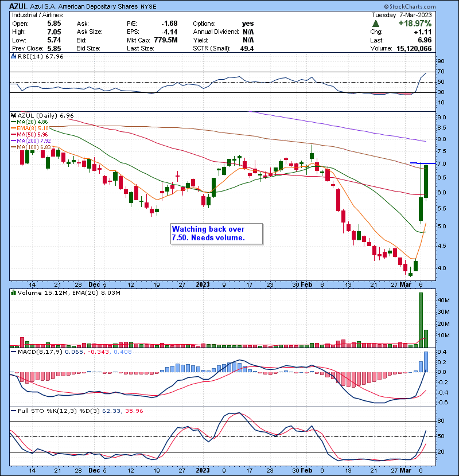Select the MA(200) 7.92 legend entry

pyautogui.click(x=31, y=141)
